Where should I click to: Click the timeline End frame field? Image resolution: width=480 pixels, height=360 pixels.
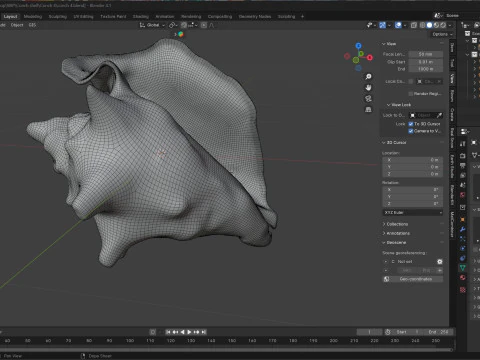439,332
